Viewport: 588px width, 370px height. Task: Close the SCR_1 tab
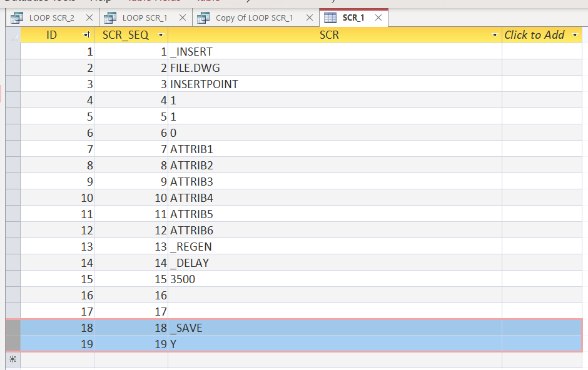pyautogui.click(x=378, y=17)
